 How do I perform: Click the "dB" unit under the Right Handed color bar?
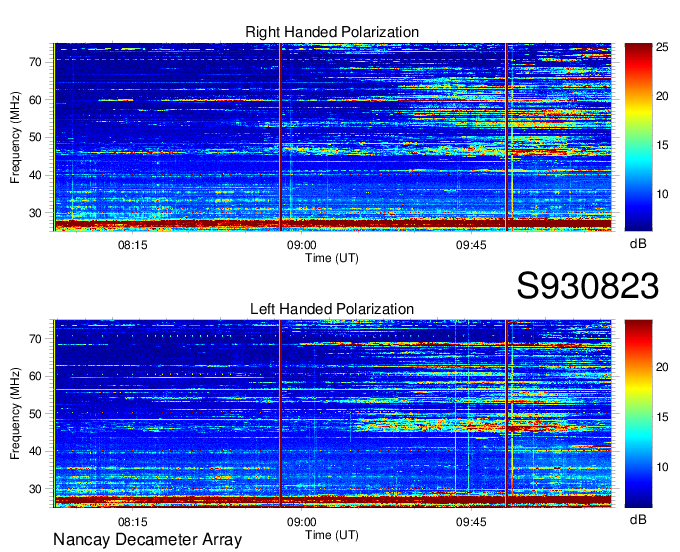[638, 244]
